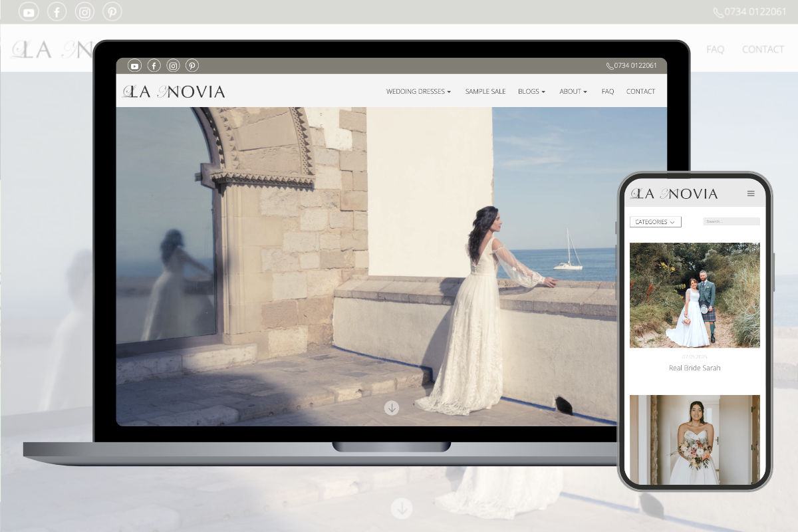Expand the Wedding Dresses menu on the laptop

click(x=418, y=92)
